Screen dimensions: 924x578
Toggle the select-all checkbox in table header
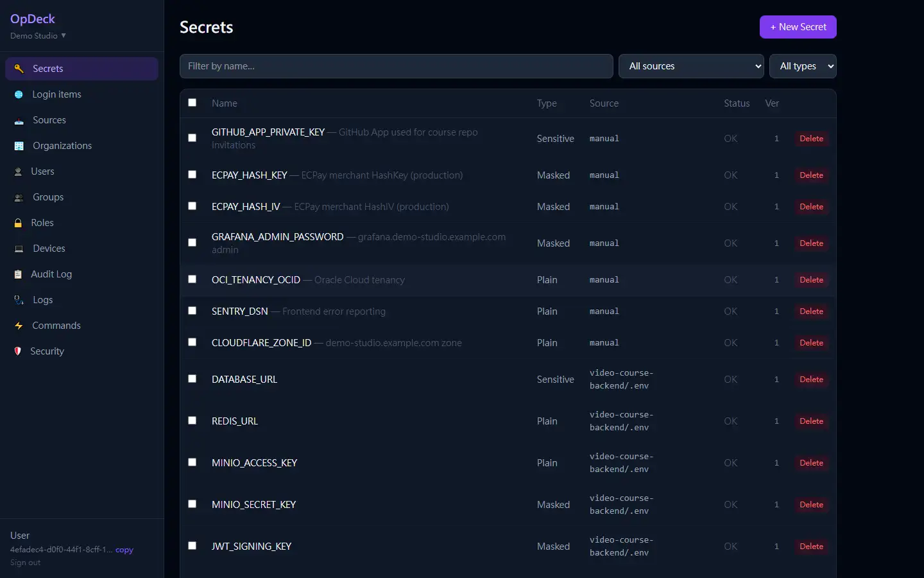(192, 103)
